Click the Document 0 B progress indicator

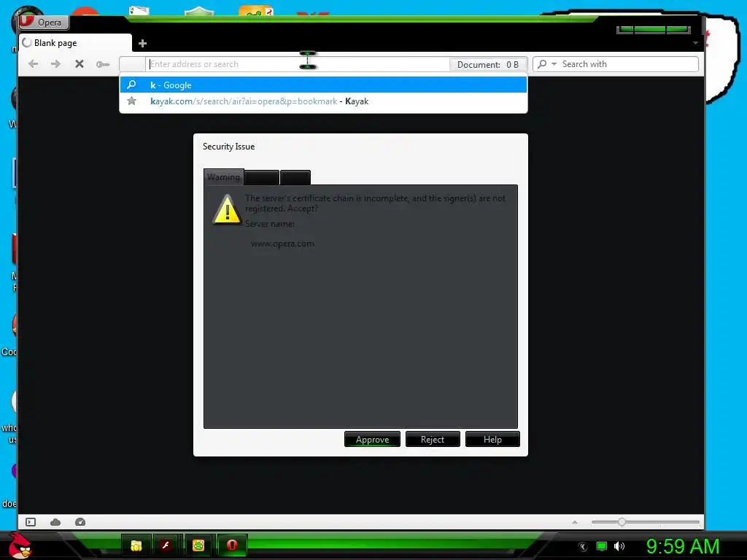[488, 64]
